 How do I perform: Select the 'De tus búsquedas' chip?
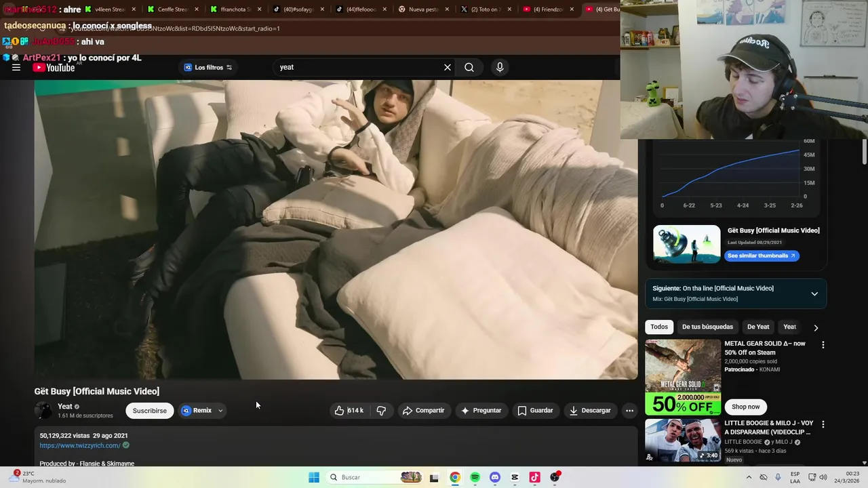pyautogui.click(x=707, y=327)
